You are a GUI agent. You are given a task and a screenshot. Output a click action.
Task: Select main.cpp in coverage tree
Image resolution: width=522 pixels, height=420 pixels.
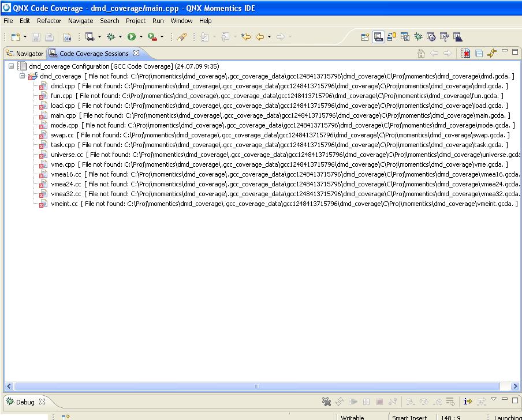click(x=63, y=115)
